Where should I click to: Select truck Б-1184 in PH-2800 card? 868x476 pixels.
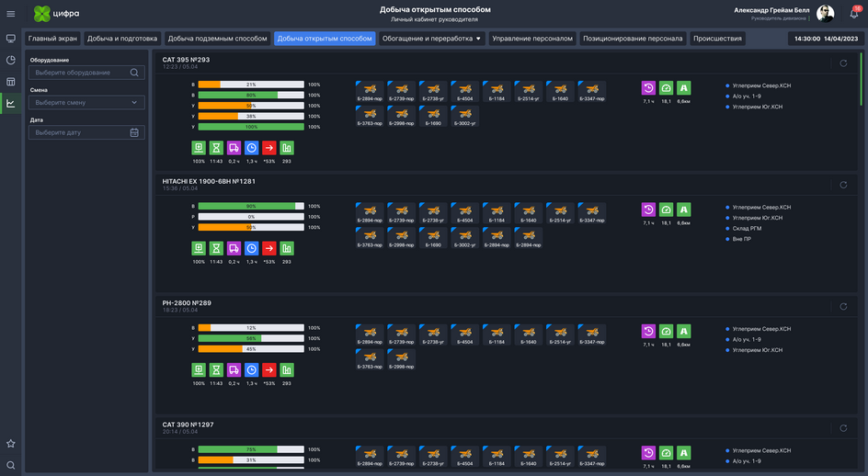coord(497,334)
